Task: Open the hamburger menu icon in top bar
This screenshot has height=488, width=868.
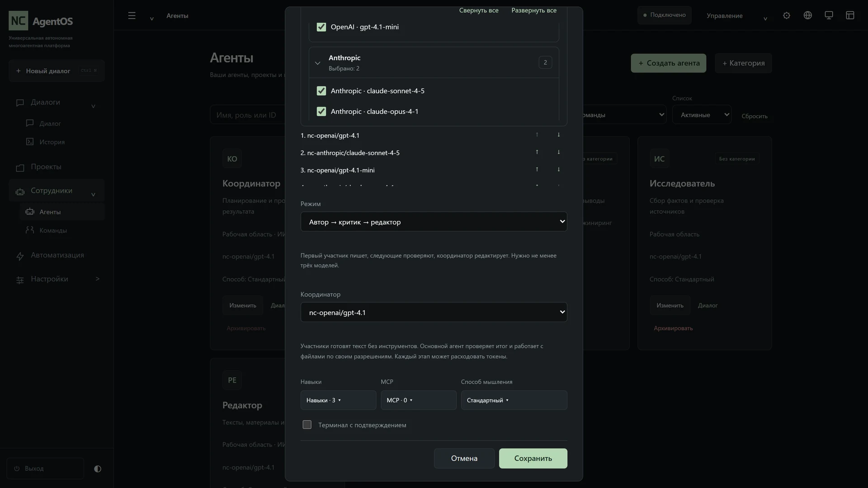Action: [132, 15]
